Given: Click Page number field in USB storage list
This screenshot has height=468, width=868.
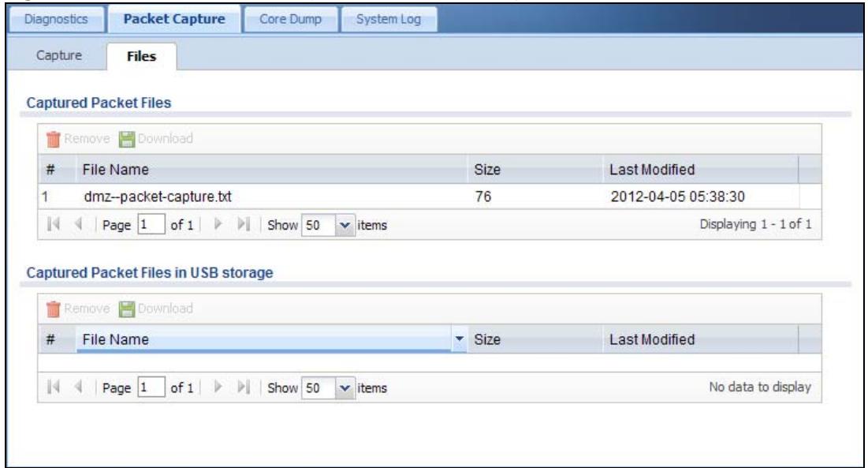Looking at the screenshot, I should coord(151,388).
